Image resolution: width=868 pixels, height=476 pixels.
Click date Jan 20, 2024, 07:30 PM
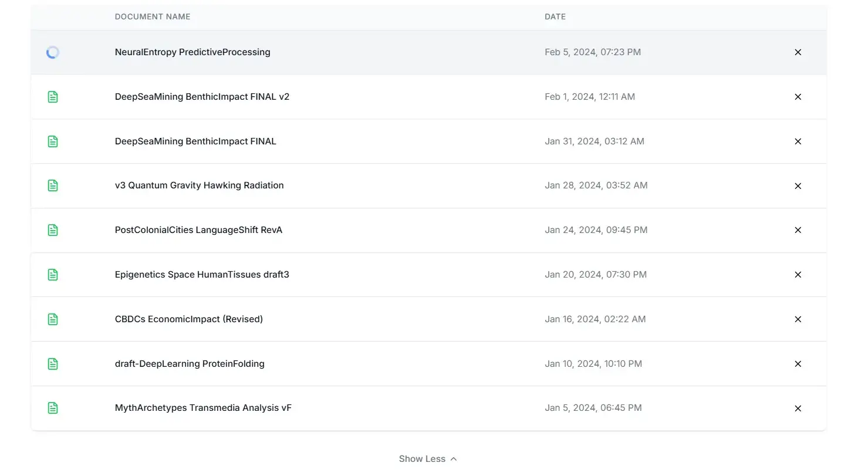596,275
